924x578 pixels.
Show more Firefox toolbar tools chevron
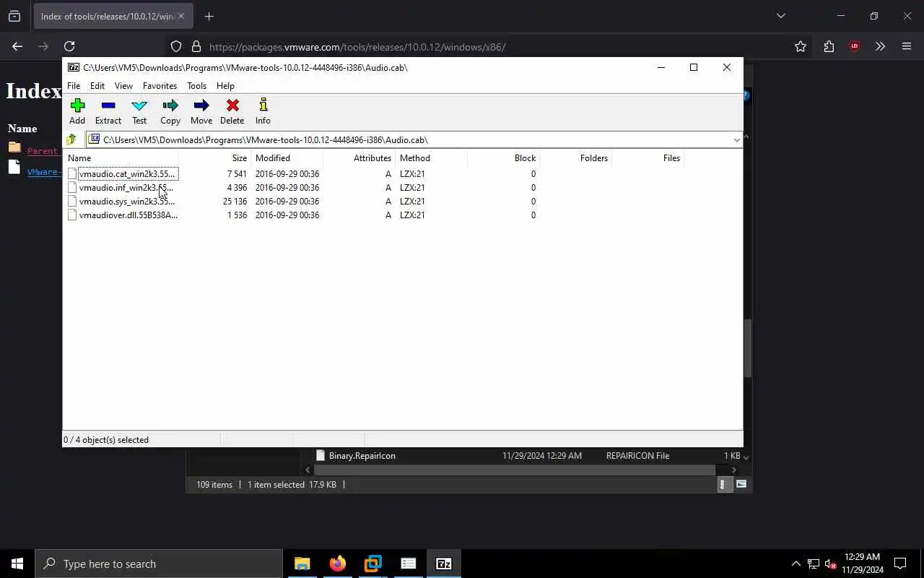click(880, 46)
